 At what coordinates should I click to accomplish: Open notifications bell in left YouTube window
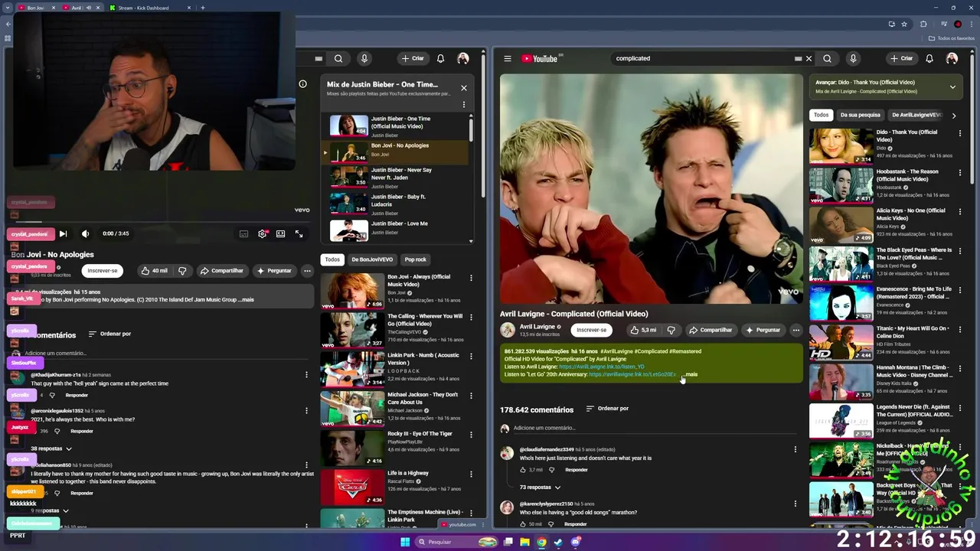click(440, 59)
